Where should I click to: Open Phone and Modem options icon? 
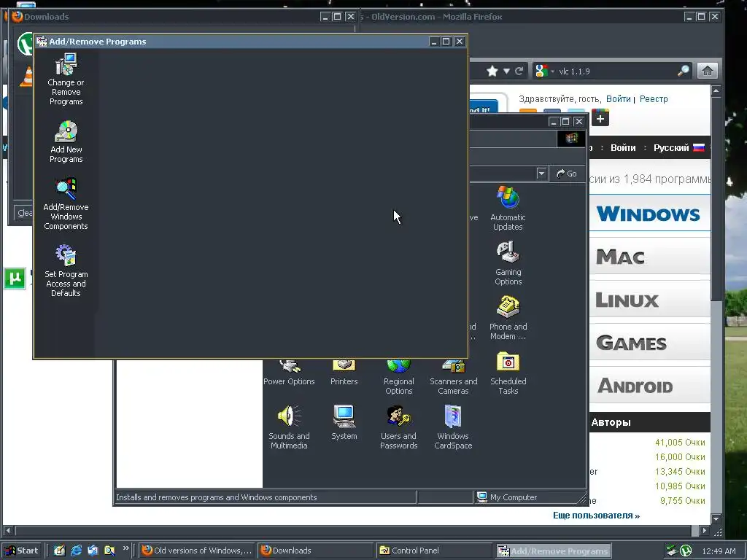coord(508,318)
